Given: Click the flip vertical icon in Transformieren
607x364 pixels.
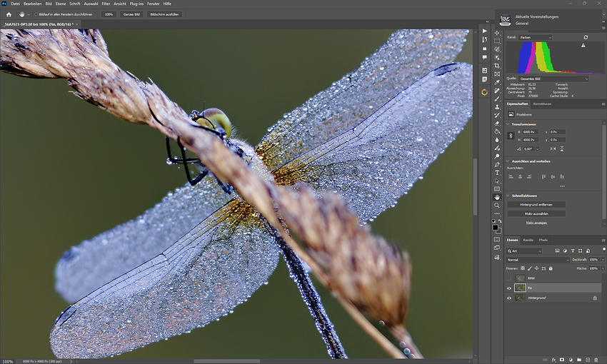Looking at the screenshot, I should point(562,148).
